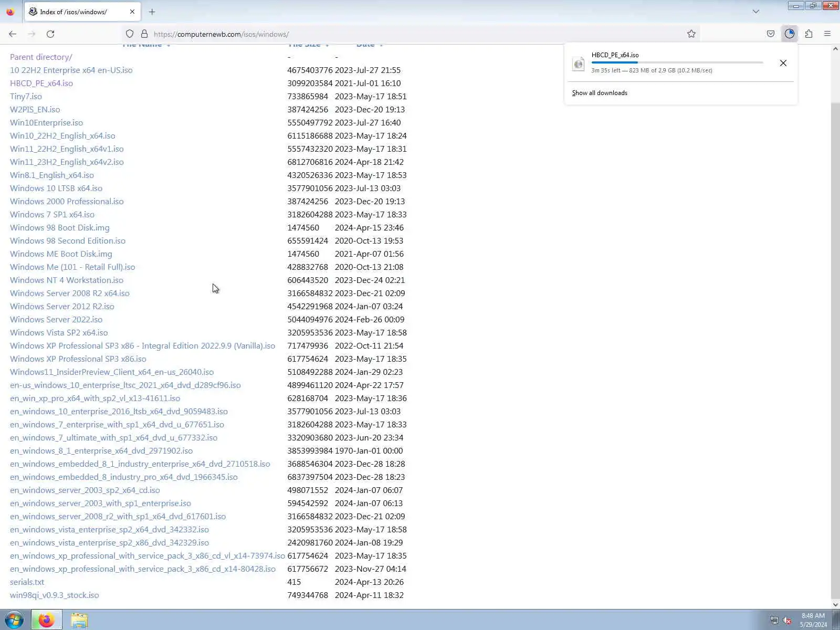The width and height of the screenshot is (840, 630).
Task: Open the Firefox application menu
Action: click(827, 34)
